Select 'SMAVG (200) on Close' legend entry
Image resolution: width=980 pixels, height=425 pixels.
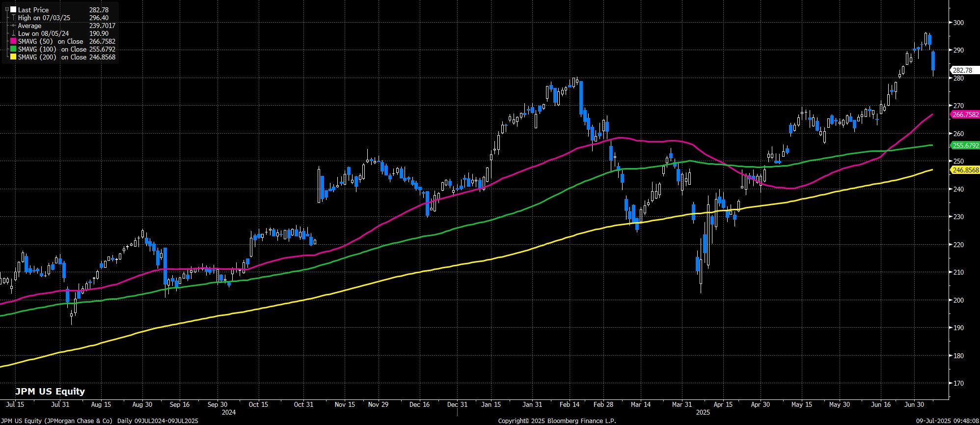52,57
